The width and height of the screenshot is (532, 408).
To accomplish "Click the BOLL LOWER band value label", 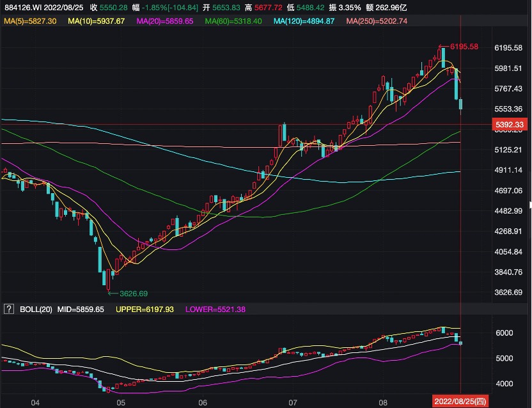I will point(215,310).
